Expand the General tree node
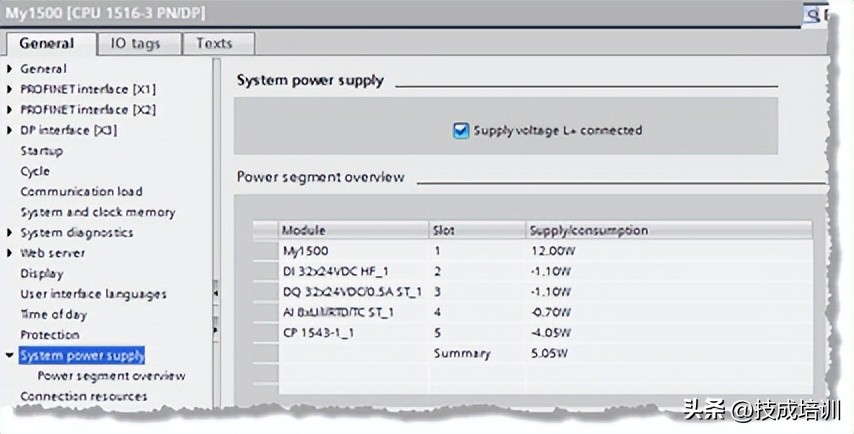The height and width of the screenshot is (434, 854). coord(10,69)
